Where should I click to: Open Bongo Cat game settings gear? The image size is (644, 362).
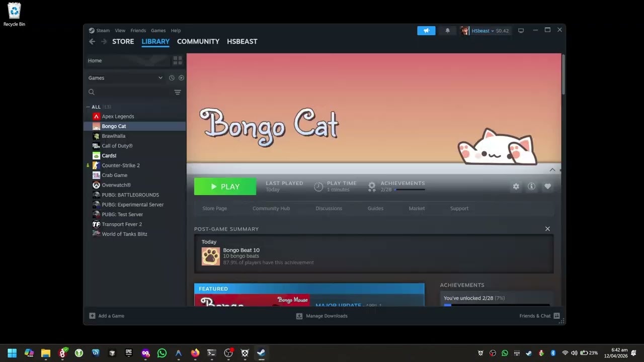(x=516, y=187)
